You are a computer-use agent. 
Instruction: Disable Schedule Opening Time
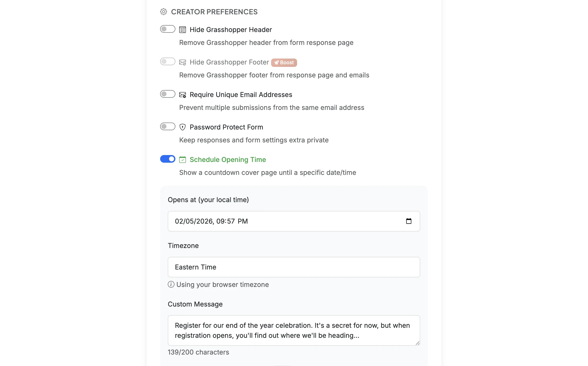[x=168, y=159]
